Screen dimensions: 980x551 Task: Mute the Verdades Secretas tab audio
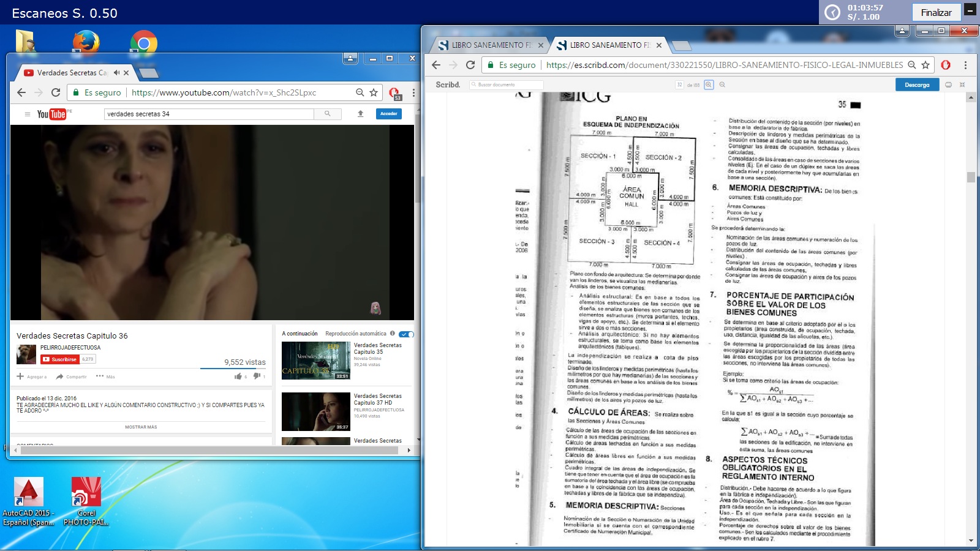coord(116,73)
